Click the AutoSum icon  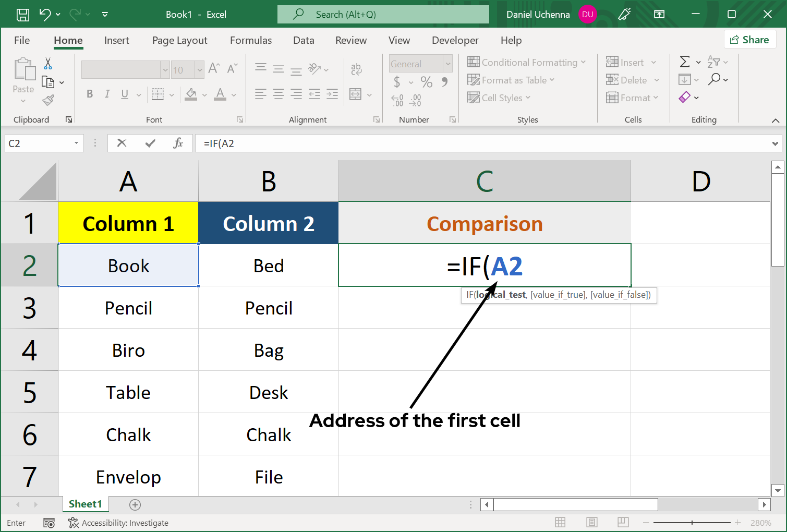point(685,62)
